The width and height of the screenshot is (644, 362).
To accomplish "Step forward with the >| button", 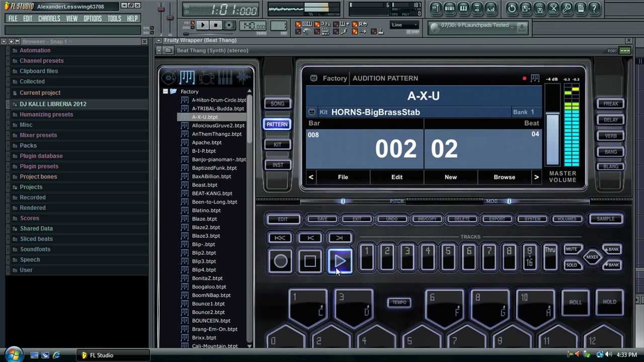I will click(x=340, y=238).
